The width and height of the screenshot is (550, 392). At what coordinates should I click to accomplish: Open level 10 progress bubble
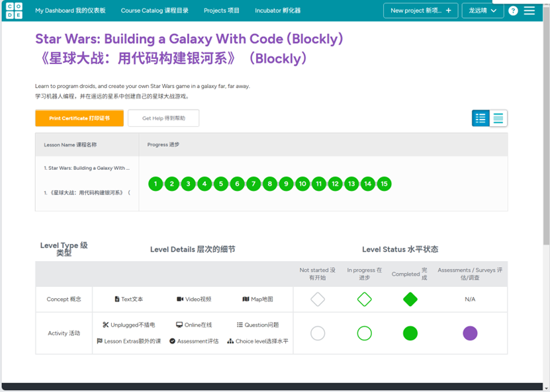[x=302, y=184]
